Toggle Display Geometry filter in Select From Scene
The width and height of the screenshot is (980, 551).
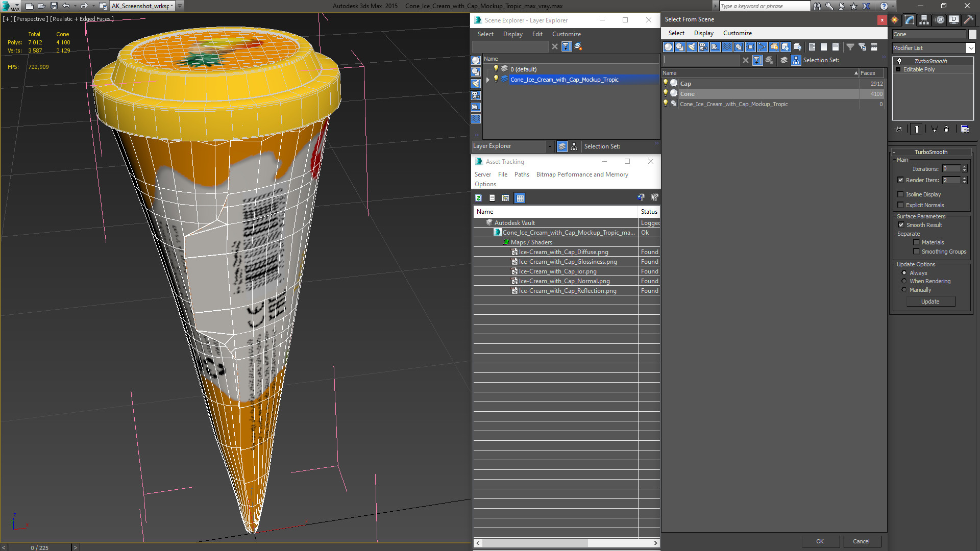click(668, 47)
